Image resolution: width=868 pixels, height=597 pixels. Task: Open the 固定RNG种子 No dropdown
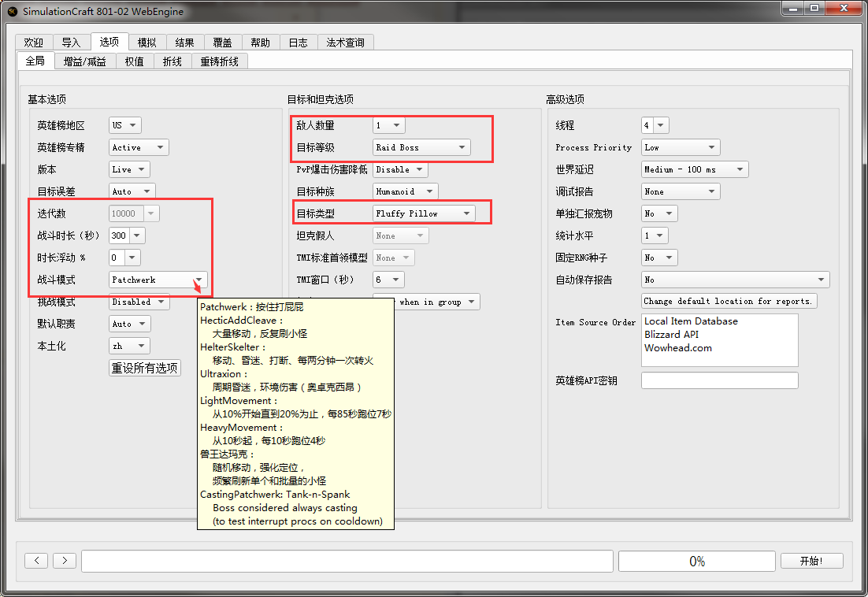pyautogui.click(x=659, y=258)
